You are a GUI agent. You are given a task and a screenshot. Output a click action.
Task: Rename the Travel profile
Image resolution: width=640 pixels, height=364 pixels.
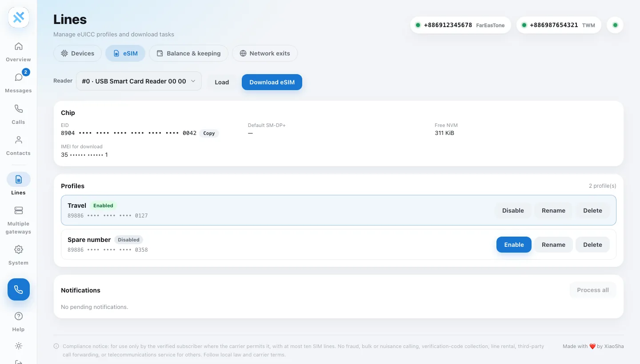553,210
